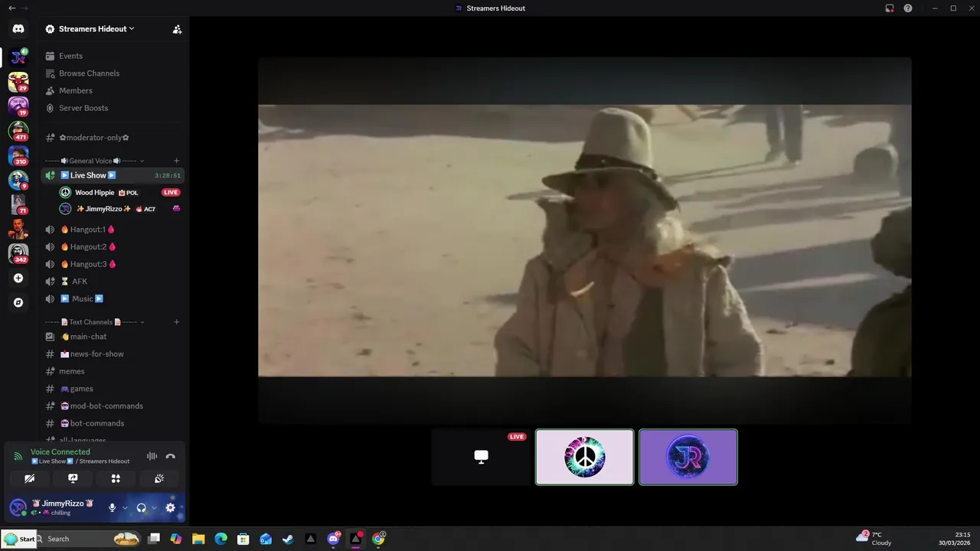Expand microphone input options chevron
The height and width of the screenshot is (551, 980).
[125, 507]
